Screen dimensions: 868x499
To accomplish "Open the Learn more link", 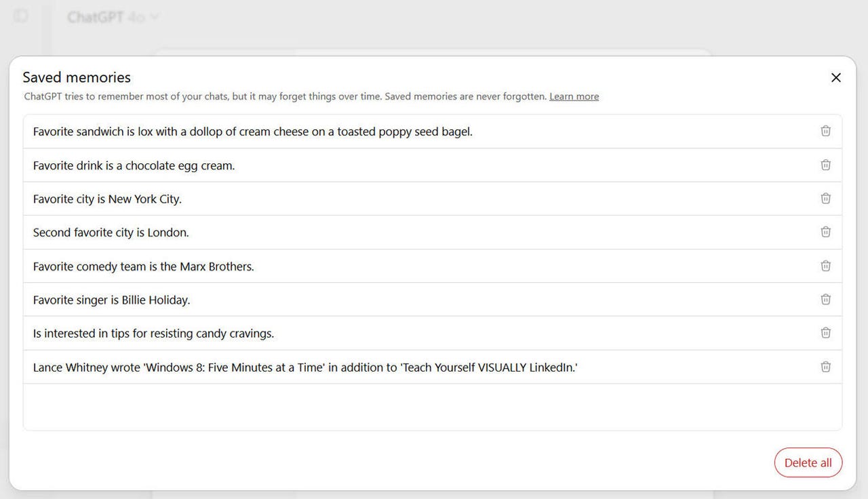I will [574, 96].
